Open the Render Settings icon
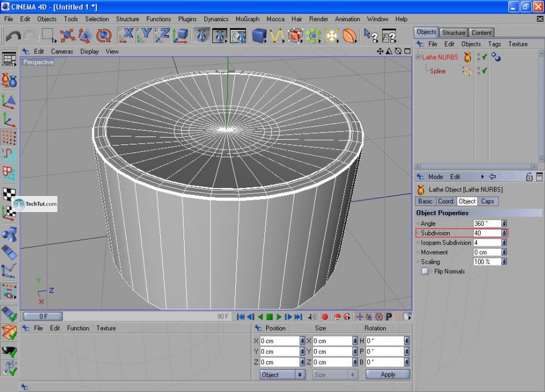The image size is (545, 392). tap(238, 36)
